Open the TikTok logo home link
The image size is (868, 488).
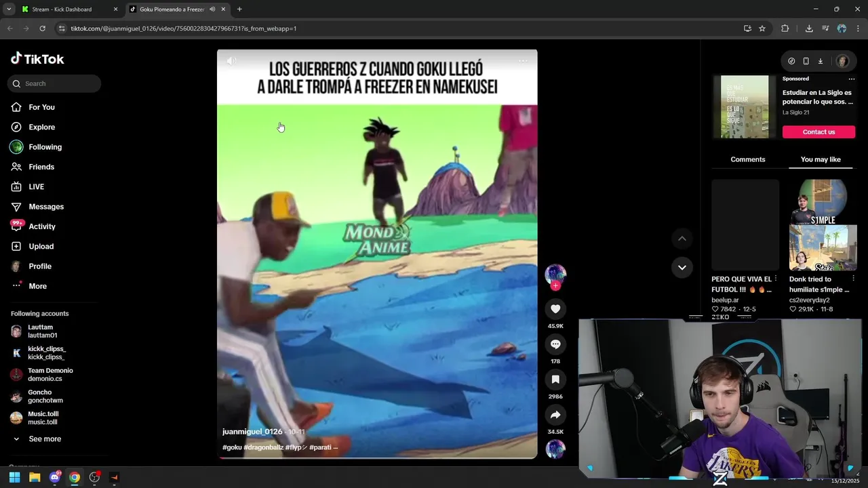37,59
